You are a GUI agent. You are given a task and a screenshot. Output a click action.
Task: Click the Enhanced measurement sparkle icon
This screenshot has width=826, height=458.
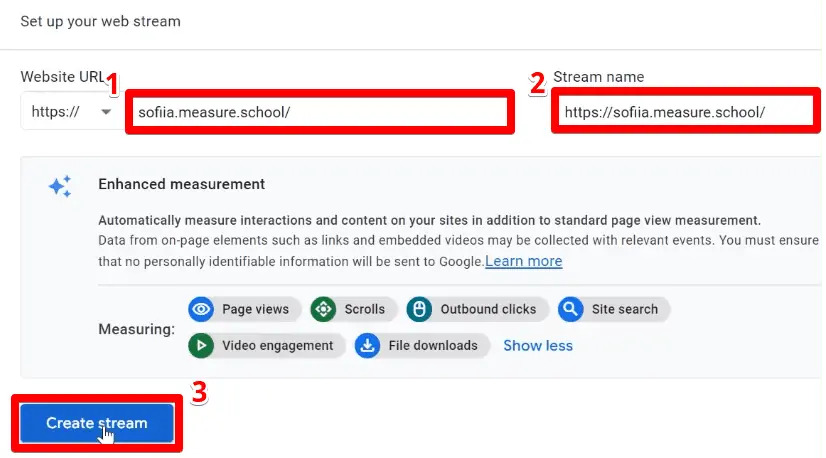click(x=60, y=186)
